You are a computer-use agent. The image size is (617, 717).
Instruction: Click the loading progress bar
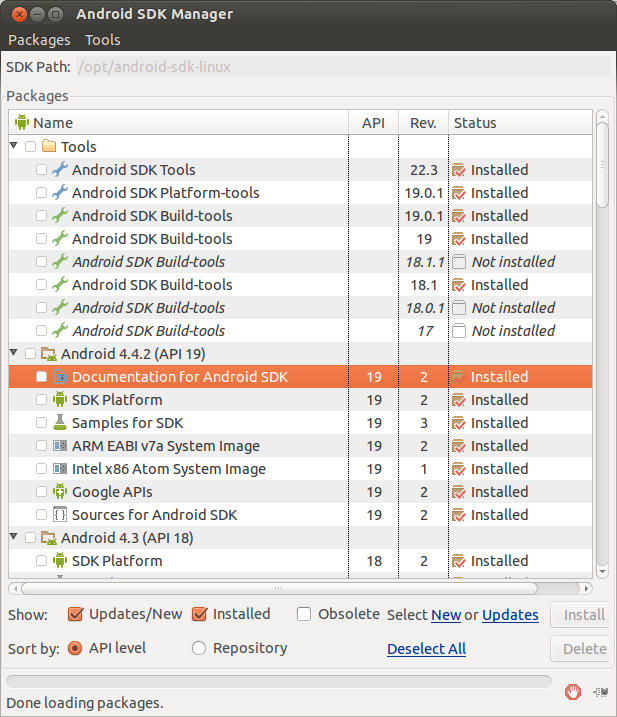(279, 681)
